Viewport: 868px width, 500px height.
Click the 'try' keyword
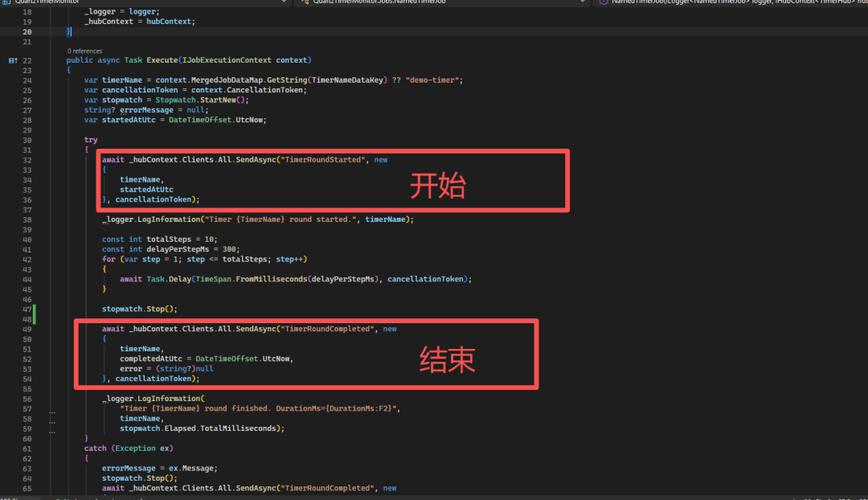coord(91,140)
